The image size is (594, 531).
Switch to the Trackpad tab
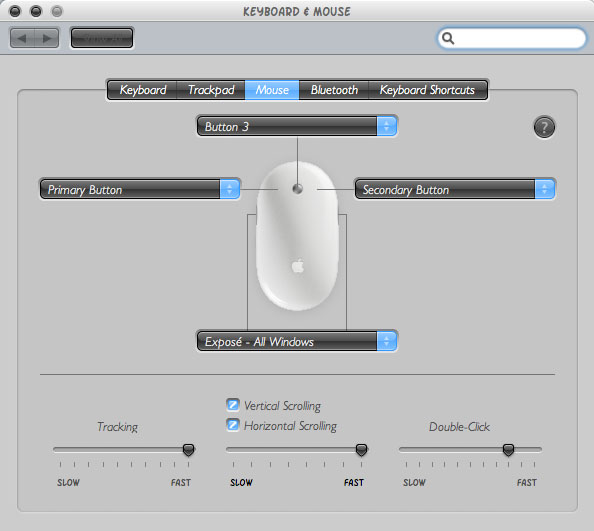(x=211, y=90)
